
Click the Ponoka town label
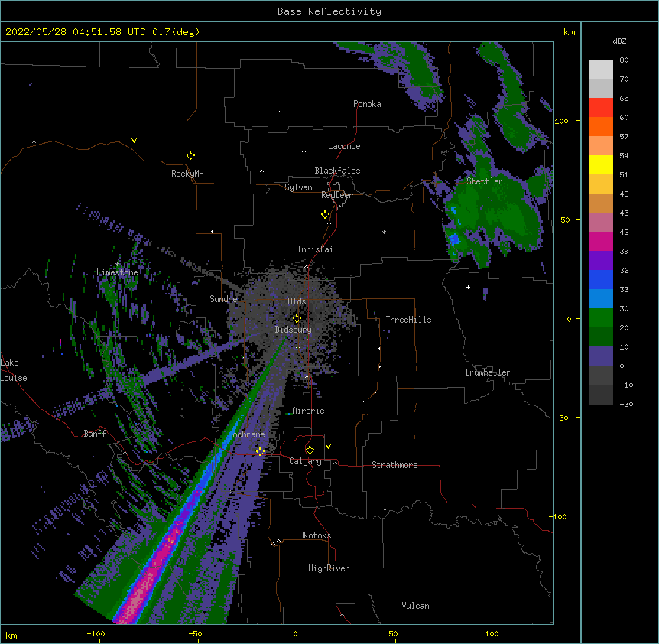pos(367,104)
